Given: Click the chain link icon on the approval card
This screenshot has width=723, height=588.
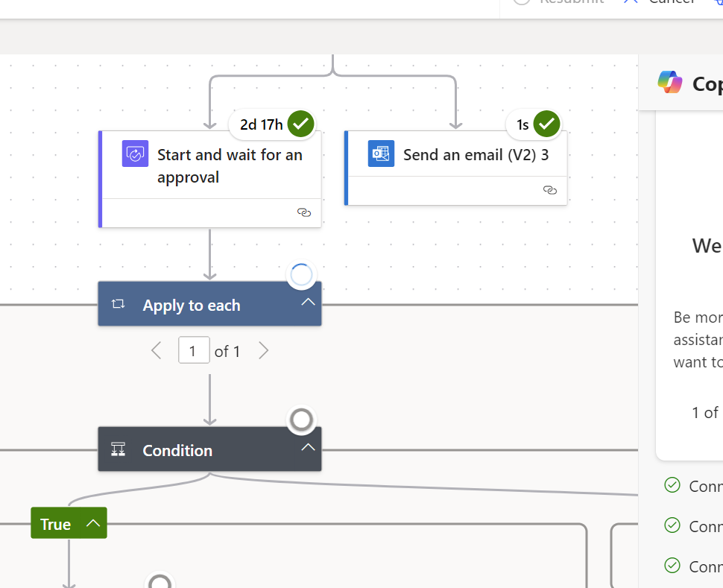Looking at the screenshot, I should [304, 212].
